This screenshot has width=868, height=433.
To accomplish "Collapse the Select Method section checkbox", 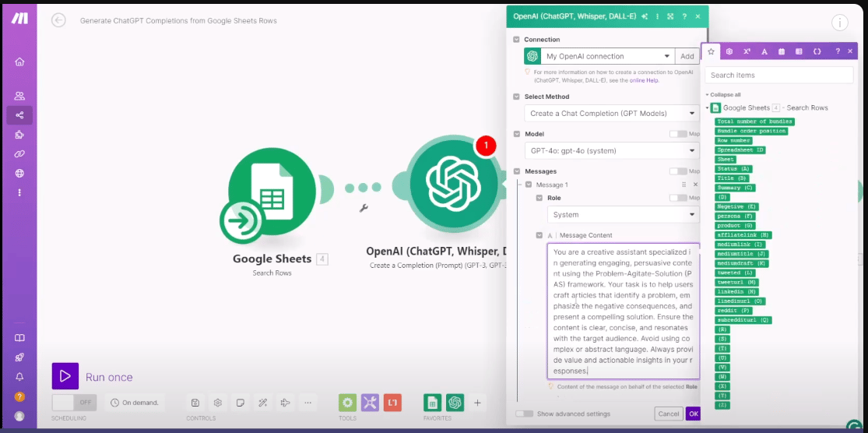I will click(x=516, y=97).
